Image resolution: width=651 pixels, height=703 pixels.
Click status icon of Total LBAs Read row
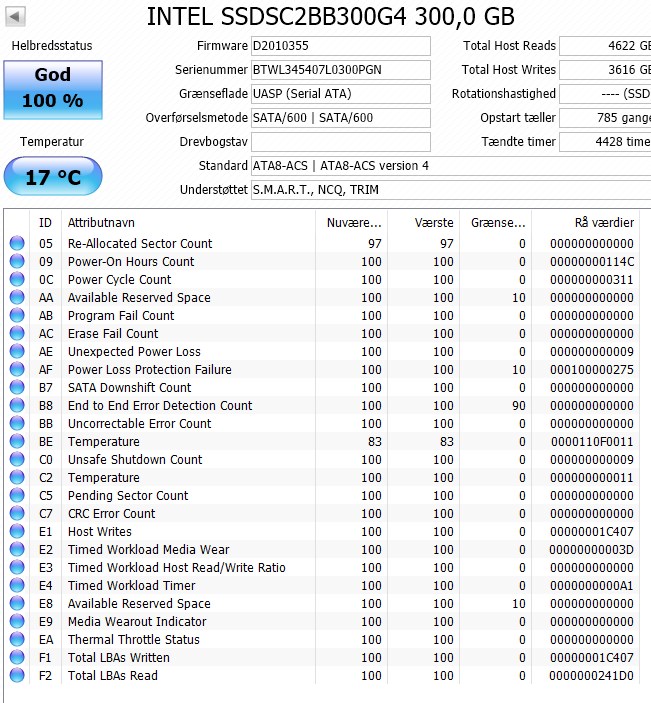coord(17,675)
